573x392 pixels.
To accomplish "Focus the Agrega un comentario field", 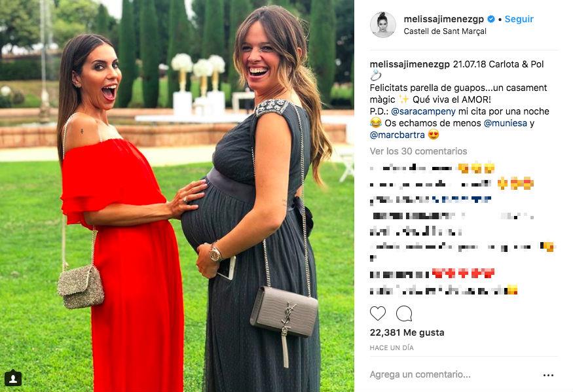I will tap(420, 374).
